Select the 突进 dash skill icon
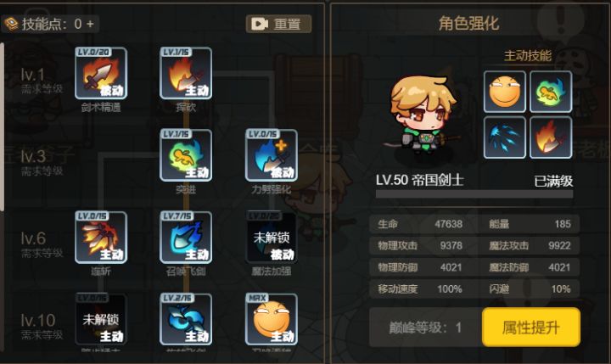 point(186,155)
